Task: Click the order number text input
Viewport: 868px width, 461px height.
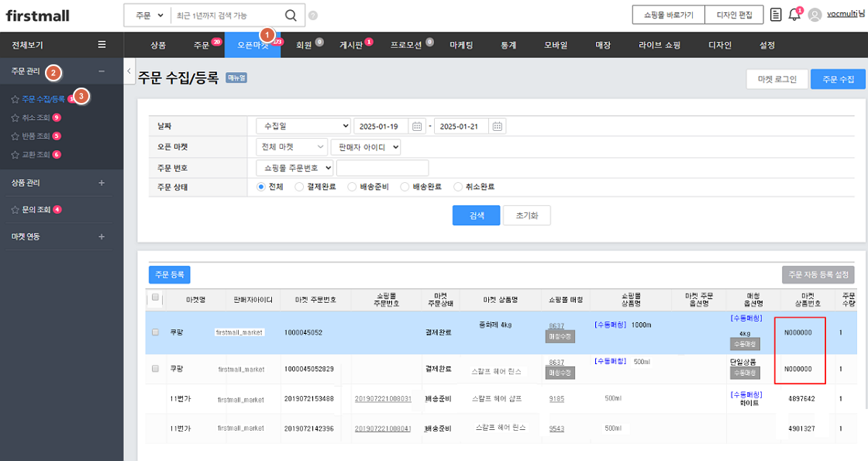Action: pos(383,167)
